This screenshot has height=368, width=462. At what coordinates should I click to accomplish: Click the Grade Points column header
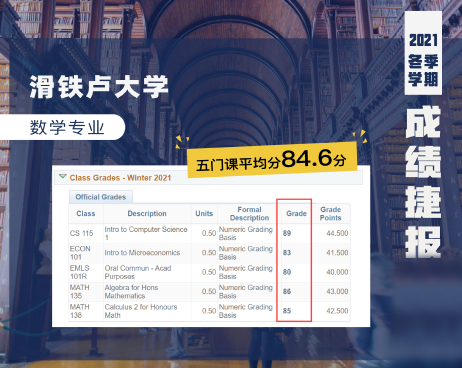click(331, 214)
